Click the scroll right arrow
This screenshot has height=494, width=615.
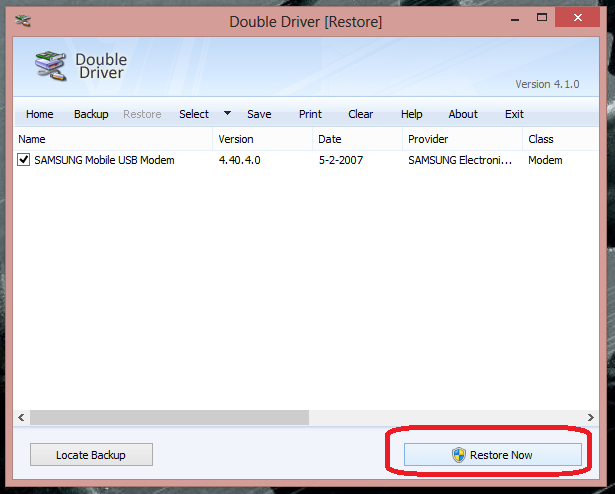click(591, 417)
